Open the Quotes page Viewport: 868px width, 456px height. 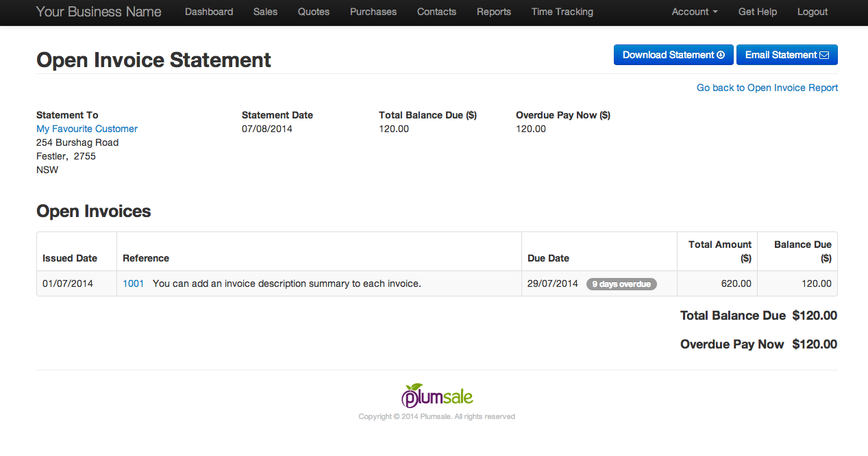click(x=313, y=12)
